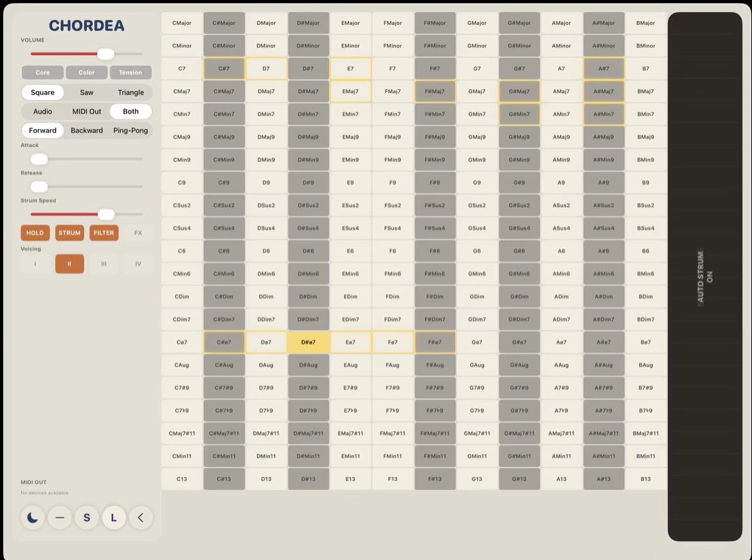Viewport: 752px width, 560px height.
Task: Play the BDim chord pad
Action: coord(645,297)
